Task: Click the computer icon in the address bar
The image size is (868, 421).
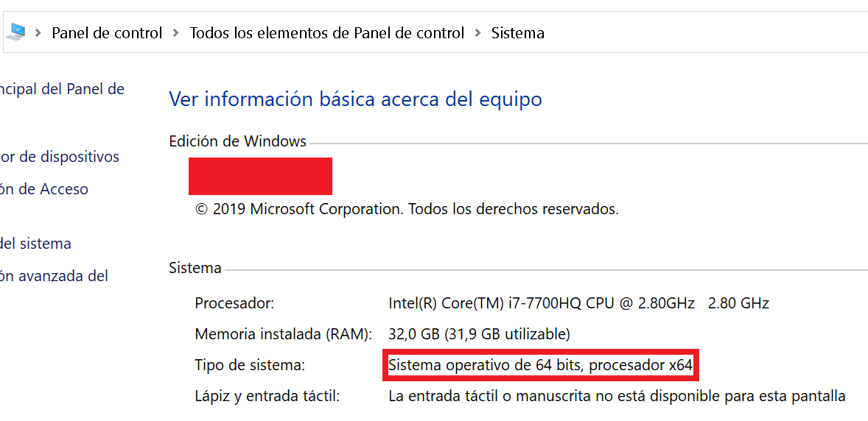Action: pos(15,32)
